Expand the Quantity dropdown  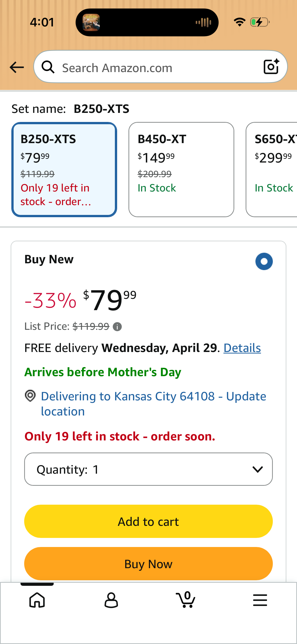pyautogui.click(x=148, y=469)
